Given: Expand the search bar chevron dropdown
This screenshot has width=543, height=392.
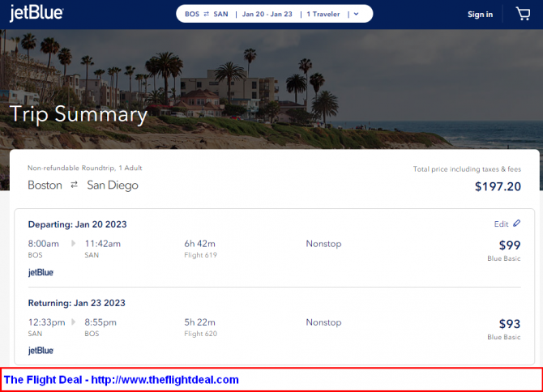Looking at the screenshot, I should (x=356, y=14).
